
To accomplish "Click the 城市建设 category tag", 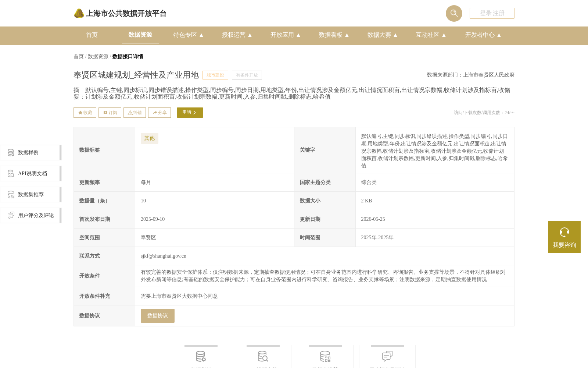I will (215, 75).
